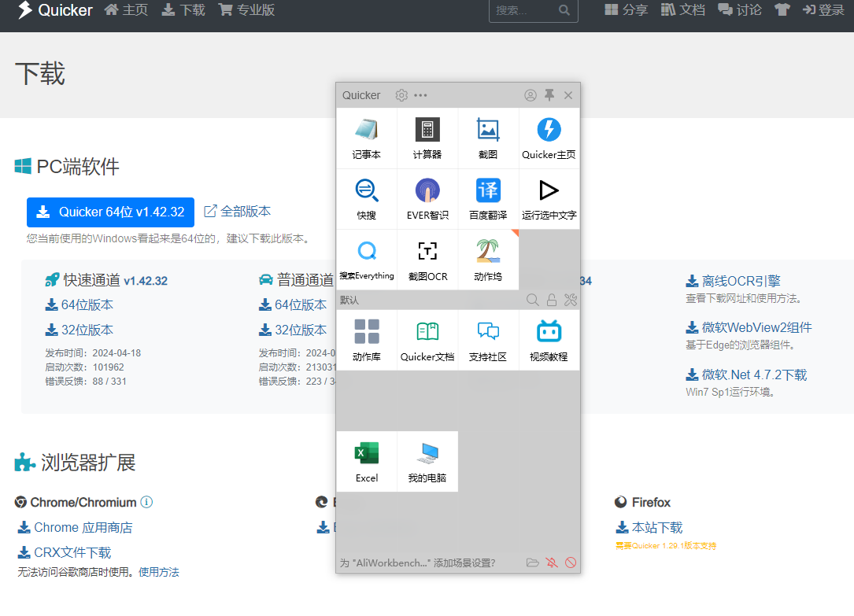Click the Quicker logo in navbar
This screenshot has height=616, width=854.
(x=55, y=9)
